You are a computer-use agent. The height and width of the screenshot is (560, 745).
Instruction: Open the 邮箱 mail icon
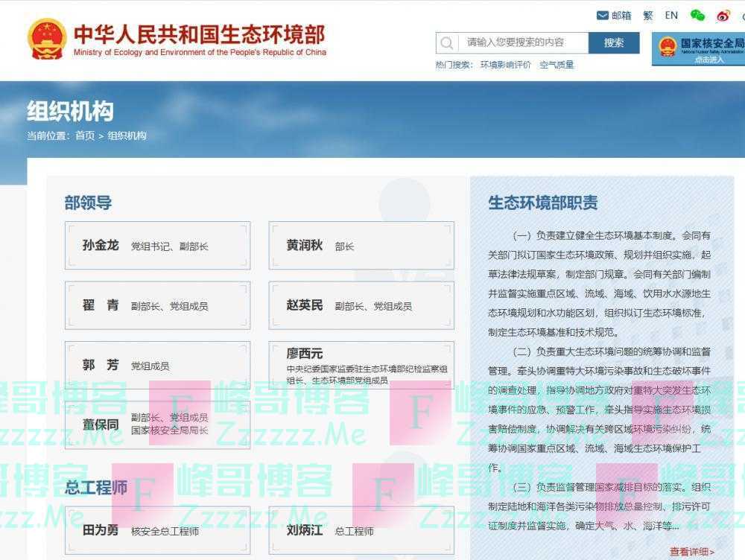point(603,16)
